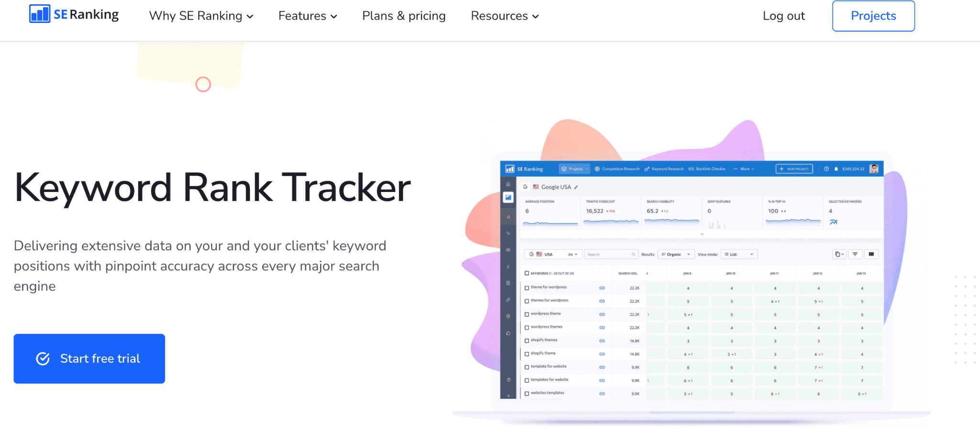Expand the Why SE Ranking menu
The image size is (980, 437).
pyautogui.click(x=201, y=16)
